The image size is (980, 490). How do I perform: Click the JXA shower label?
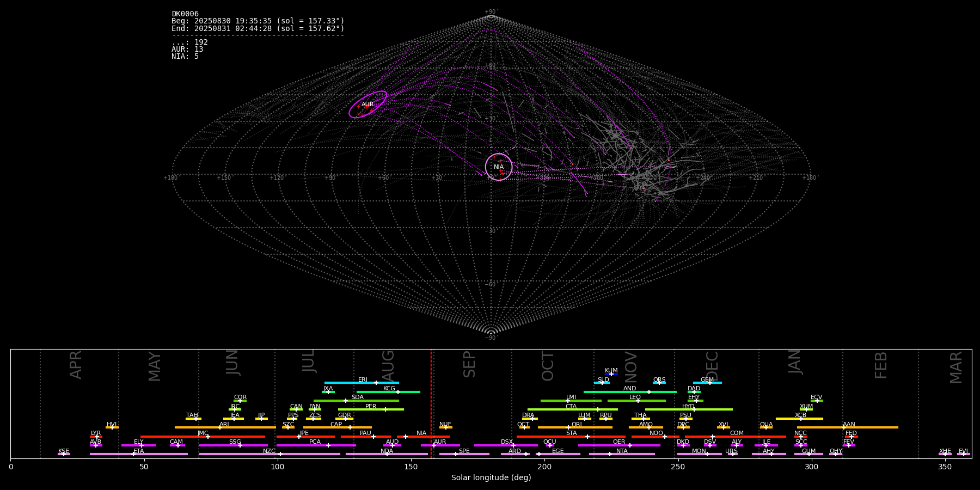click(328, 389)
